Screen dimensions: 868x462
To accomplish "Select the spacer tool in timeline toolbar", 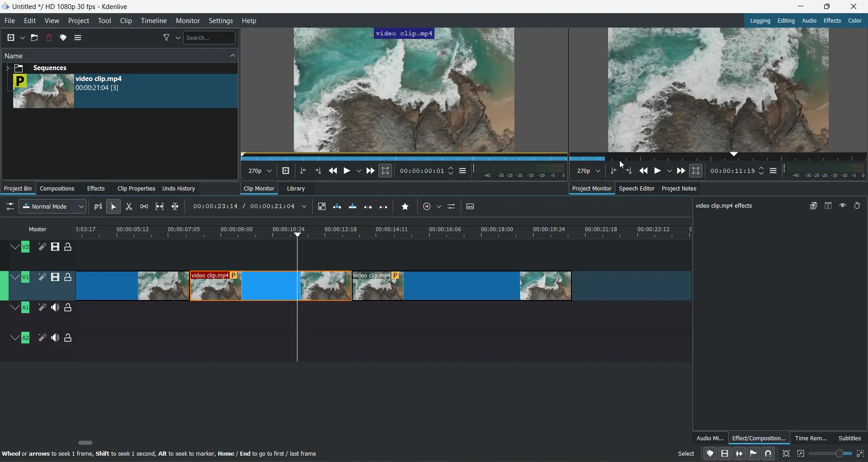I will pos(144,207).
